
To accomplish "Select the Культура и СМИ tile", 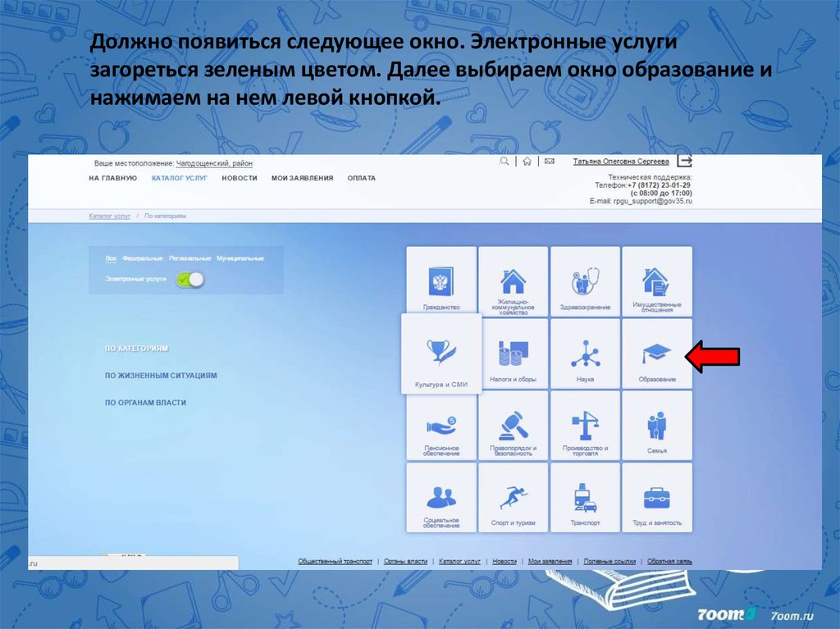I will click(441, 353).
